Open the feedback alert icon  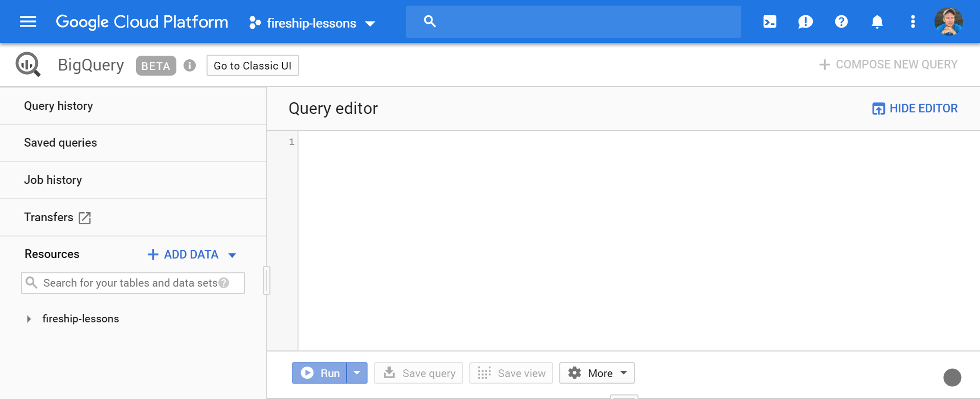[x=805, y=21]
